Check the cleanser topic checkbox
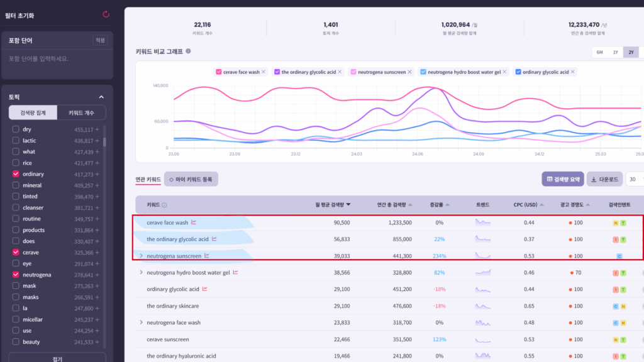The width and height of the screenshot is (644, 362). point(16,208)
